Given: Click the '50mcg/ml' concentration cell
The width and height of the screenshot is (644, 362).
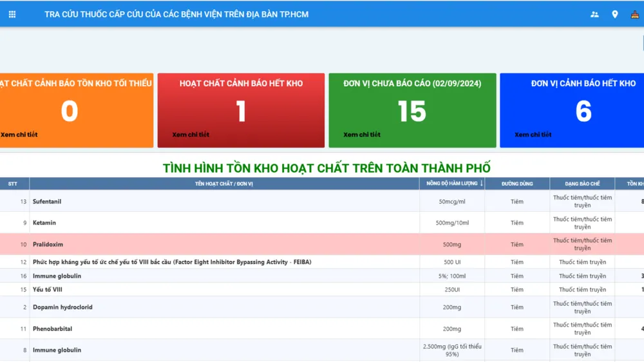Looking at the screenshot, I should [452, 202].
